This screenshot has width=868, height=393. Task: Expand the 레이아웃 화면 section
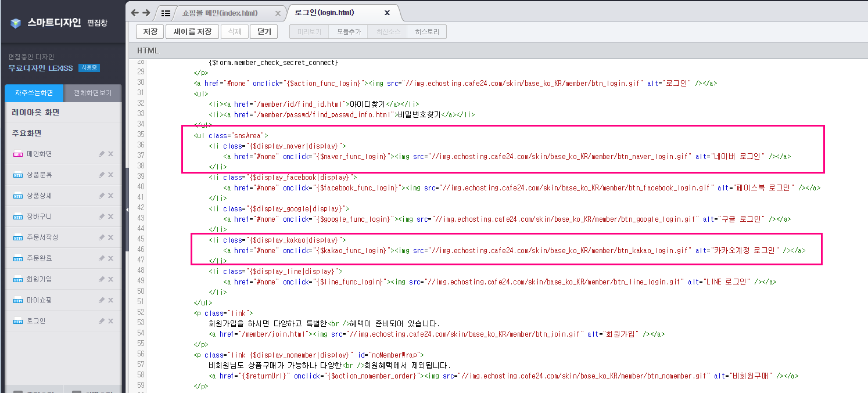coord(63,112)
